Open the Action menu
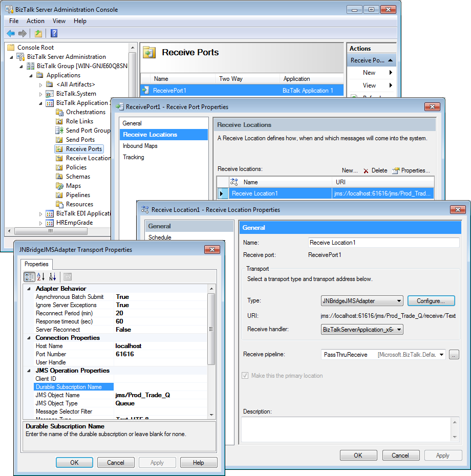This screenshot has width=471, height=476. tap(35, 21)
